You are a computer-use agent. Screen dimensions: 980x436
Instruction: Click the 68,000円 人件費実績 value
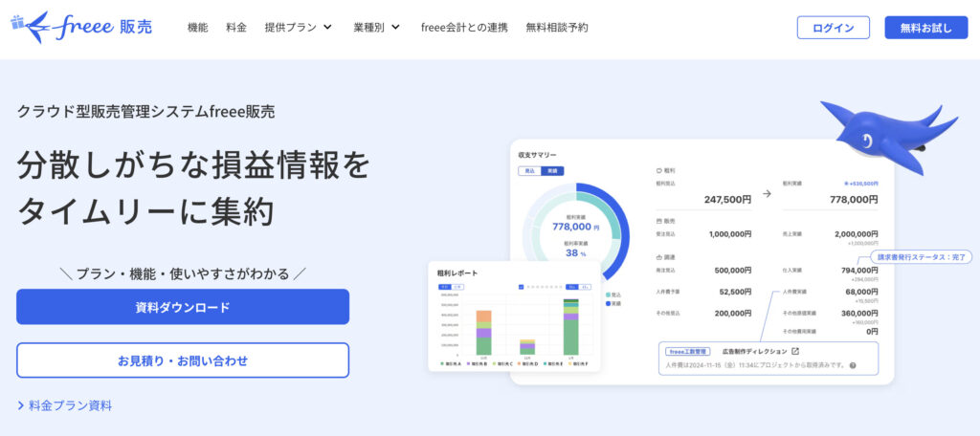click(x=862, y=292)
